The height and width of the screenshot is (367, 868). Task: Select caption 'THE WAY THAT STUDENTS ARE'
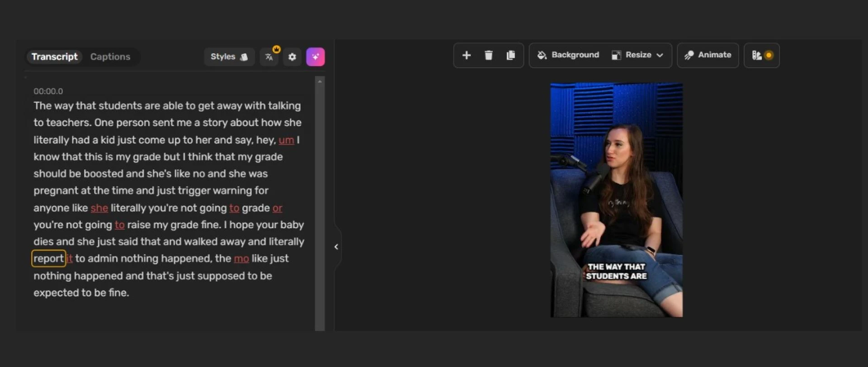pyautogui.click(x=616, y=272)
